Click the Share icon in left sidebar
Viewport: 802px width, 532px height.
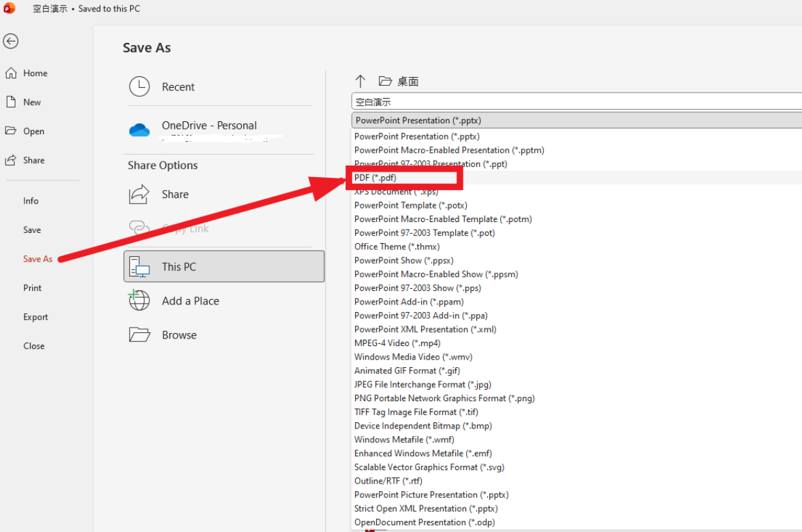(11, 160)
